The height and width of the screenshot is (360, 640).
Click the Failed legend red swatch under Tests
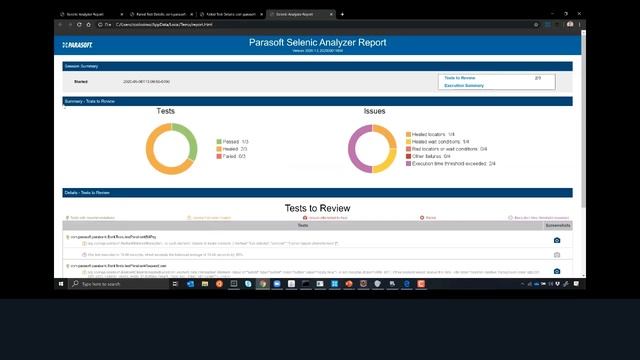click(219, 156)
